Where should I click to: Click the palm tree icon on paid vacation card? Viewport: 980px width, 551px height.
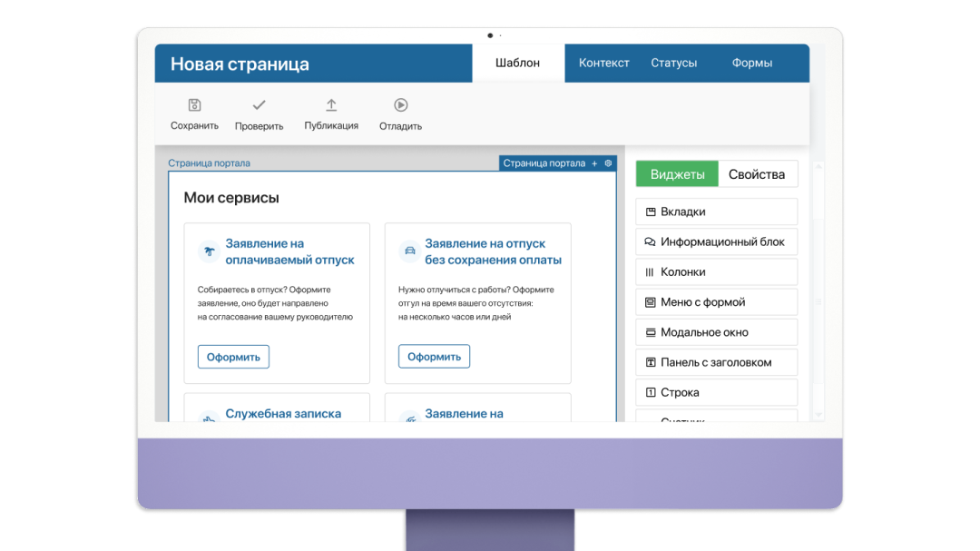(x=209, y=251)
